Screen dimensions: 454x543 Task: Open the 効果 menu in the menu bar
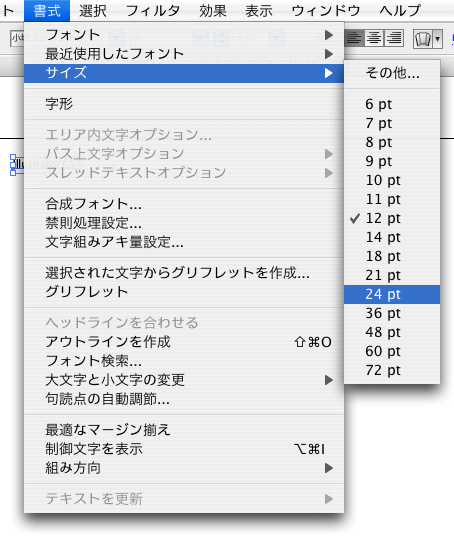pos(213,11)
